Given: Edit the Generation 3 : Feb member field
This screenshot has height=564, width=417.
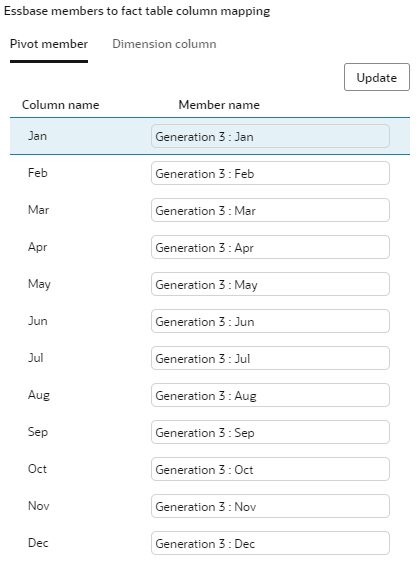Looking at the screenshot, I should coord(270,173).
